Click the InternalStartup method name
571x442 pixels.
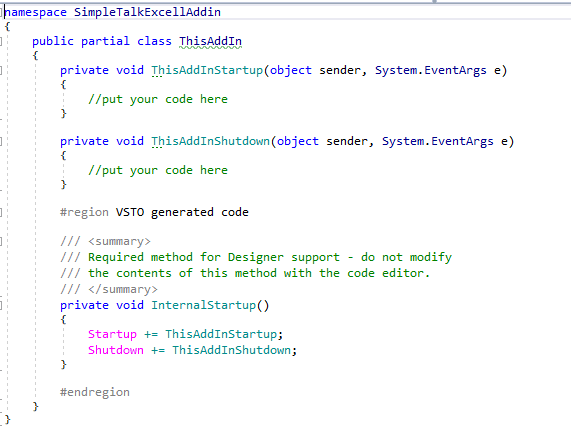pos(204,305)
